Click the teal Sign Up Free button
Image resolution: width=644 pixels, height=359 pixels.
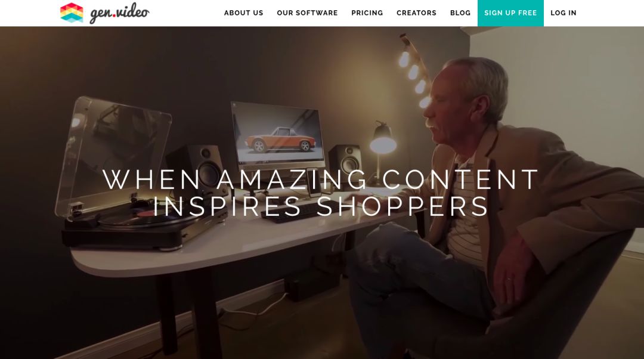(x=510, y=13)
